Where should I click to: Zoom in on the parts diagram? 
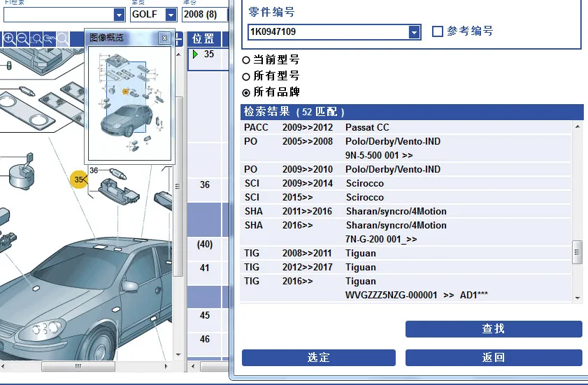coord(9,38)
